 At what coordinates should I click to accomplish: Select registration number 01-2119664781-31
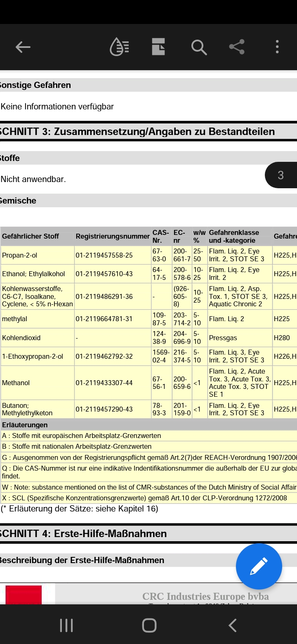click(x=104, y=319)
